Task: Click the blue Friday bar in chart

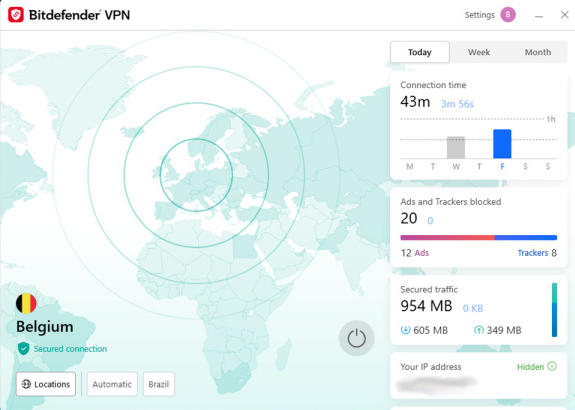Action: pyautogui.click(x=502, y=144)
